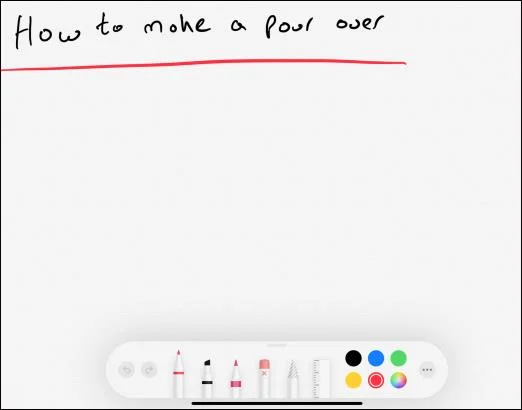This screenshot has height=410, width=522.
Task: Select the currently active red color swatch
Action: tap(376, 380)
